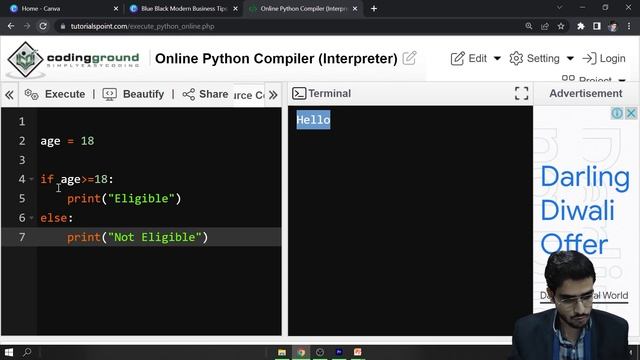The width and height of the screenshot is (640, 360).
Task: Close the Blue Black Modern Business tab
Action: tap(236, 9)
